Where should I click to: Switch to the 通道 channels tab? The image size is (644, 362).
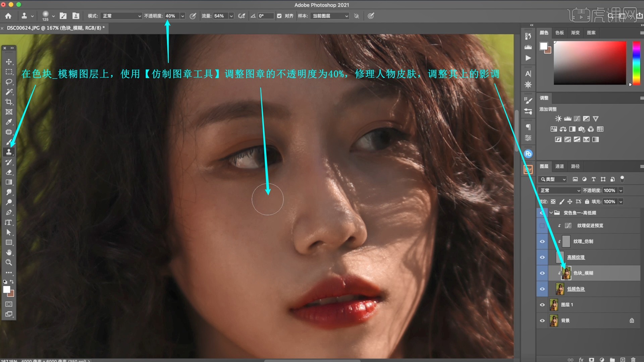tap(559, 166)
